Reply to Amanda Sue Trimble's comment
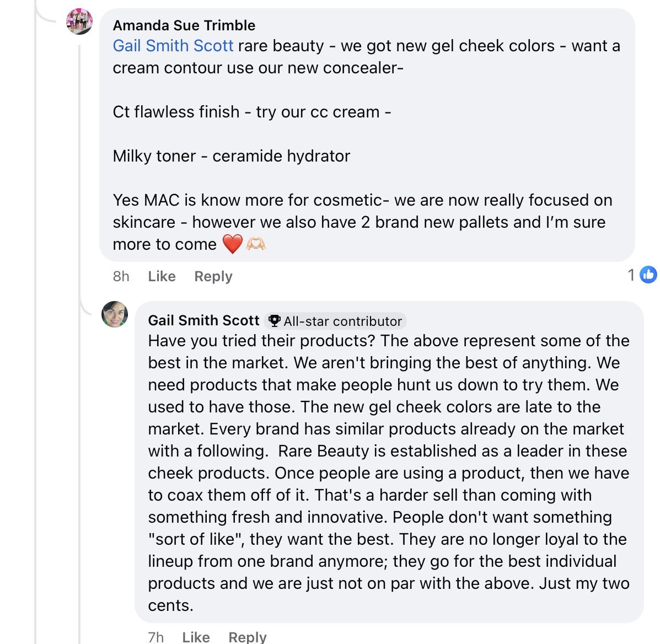Image resolution: width=660 pixels, height=644 pixels. tap(213, 276)
